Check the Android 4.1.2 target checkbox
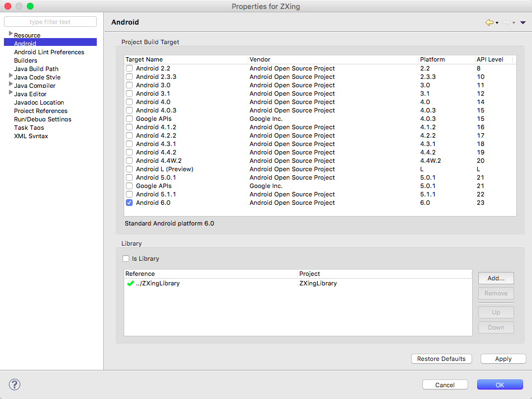 129,127
